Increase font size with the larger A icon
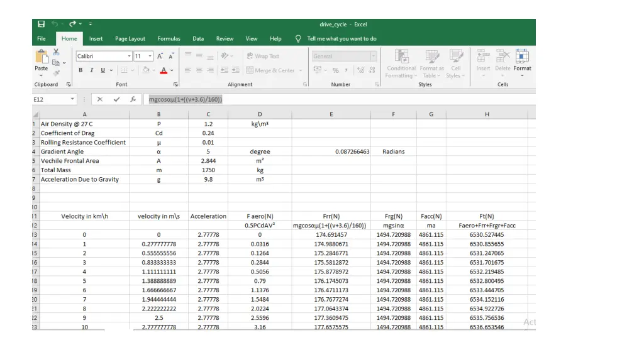The image size is (644, 362). pyautogui.click(x=160, y=56)
